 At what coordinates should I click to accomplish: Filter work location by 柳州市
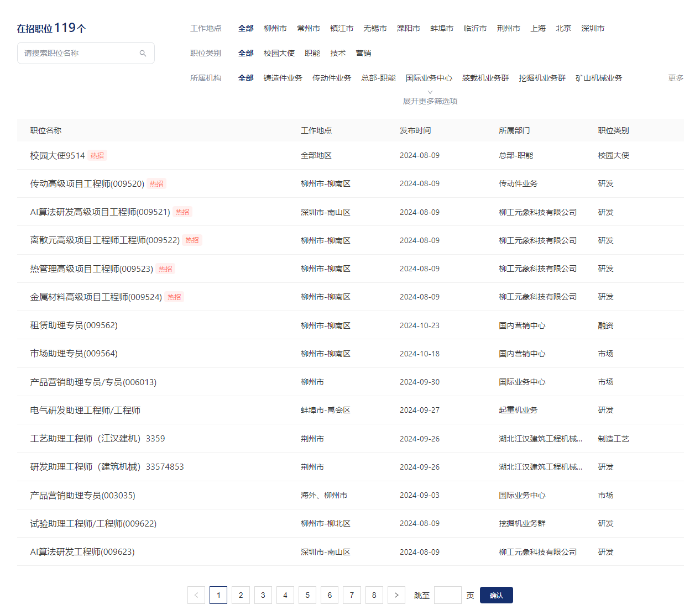click(275, 28)
